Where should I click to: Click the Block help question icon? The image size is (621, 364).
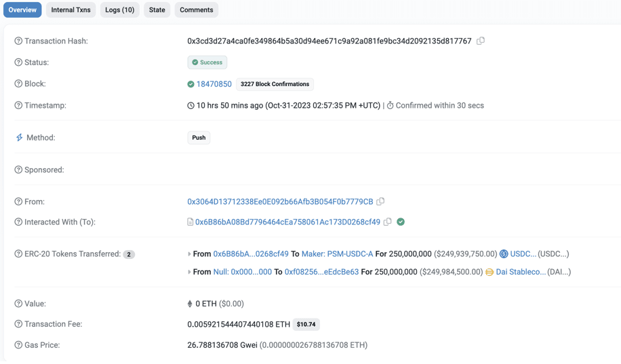coord(18,84)
